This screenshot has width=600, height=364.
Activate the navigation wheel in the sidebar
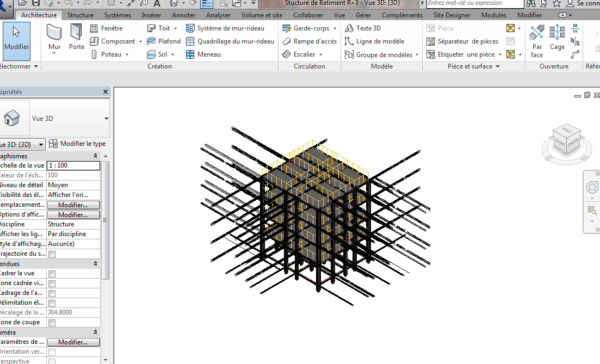(x=591, y=187)
